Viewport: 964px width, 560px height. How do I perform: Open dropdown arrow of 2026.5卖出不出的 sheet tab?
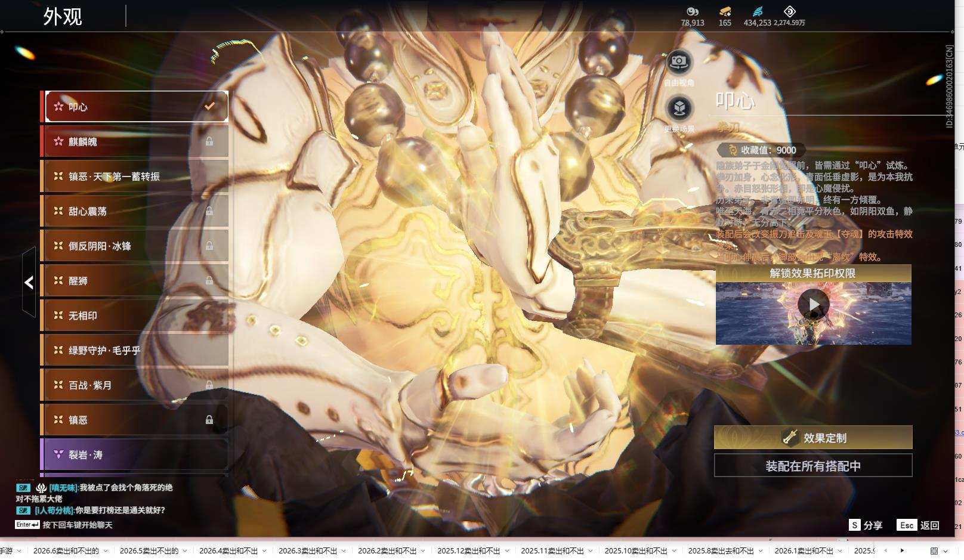click(x=185, y=551)
